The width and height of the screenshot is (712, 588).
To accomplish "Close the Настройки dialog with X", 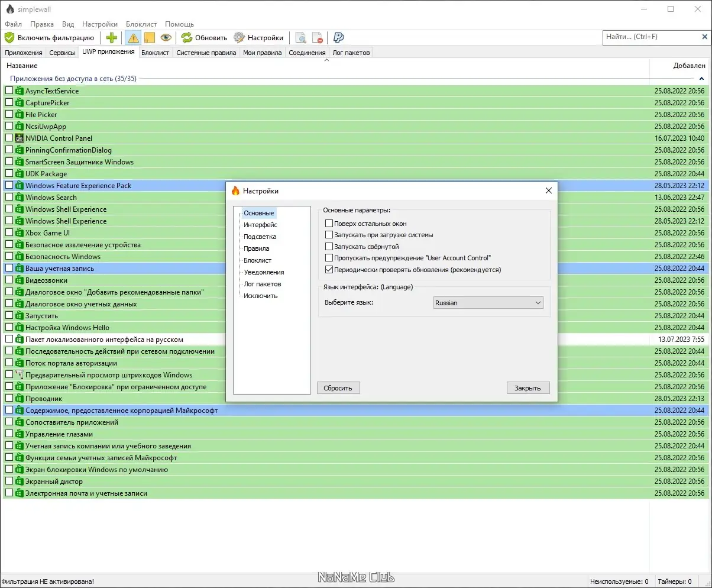I will click(548, 190).
